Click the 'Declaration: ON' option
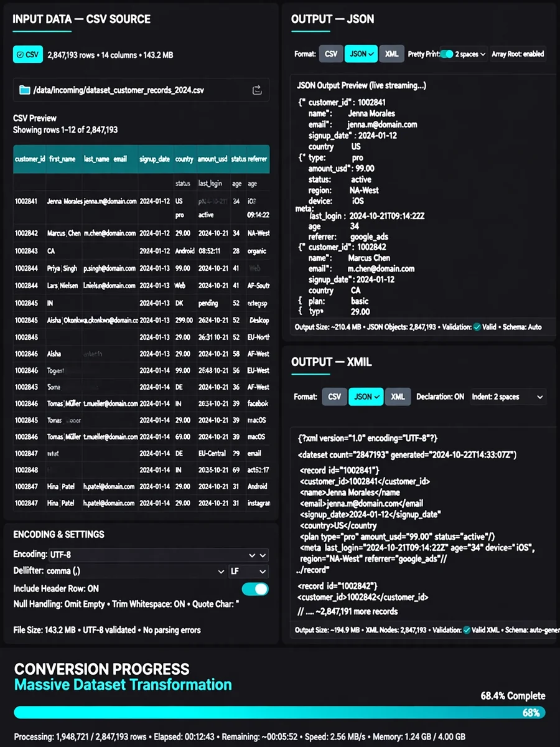Viewport: 560px width, 747px height. click(440, 397)
